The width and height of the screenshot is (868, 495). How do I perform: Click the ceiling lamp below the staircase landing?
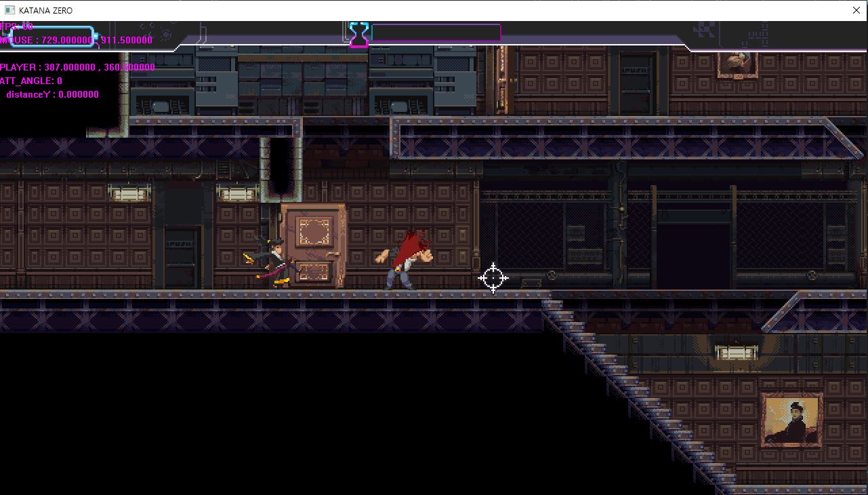pyautogui.click(x=736, y=353)
